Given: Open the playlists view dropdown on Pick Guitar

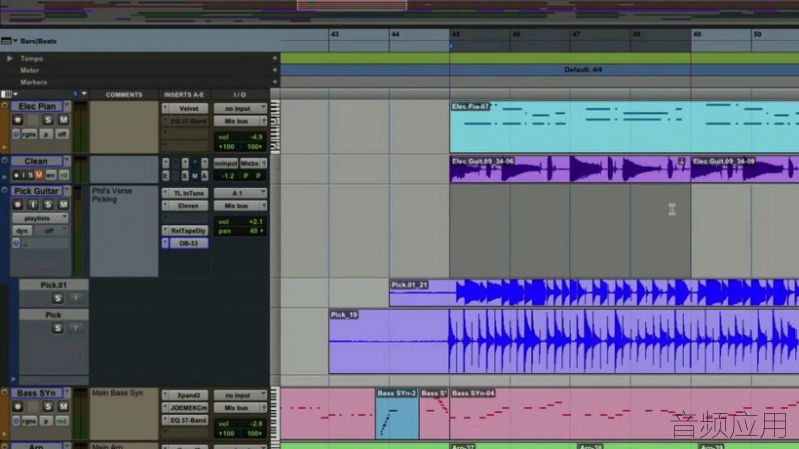Looking at the screenshot, I should pos(40,218).
